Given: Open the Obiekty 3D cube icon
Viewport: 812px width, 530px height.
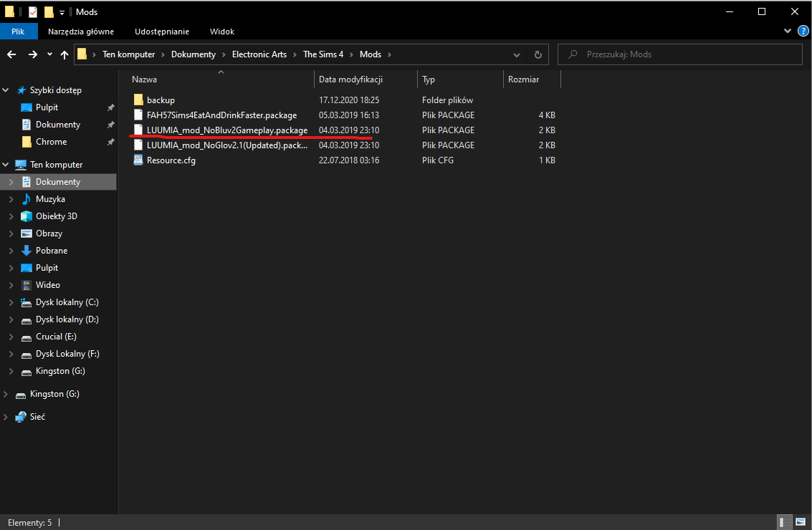Looking at the screenshot, I should tap(27, 216).
